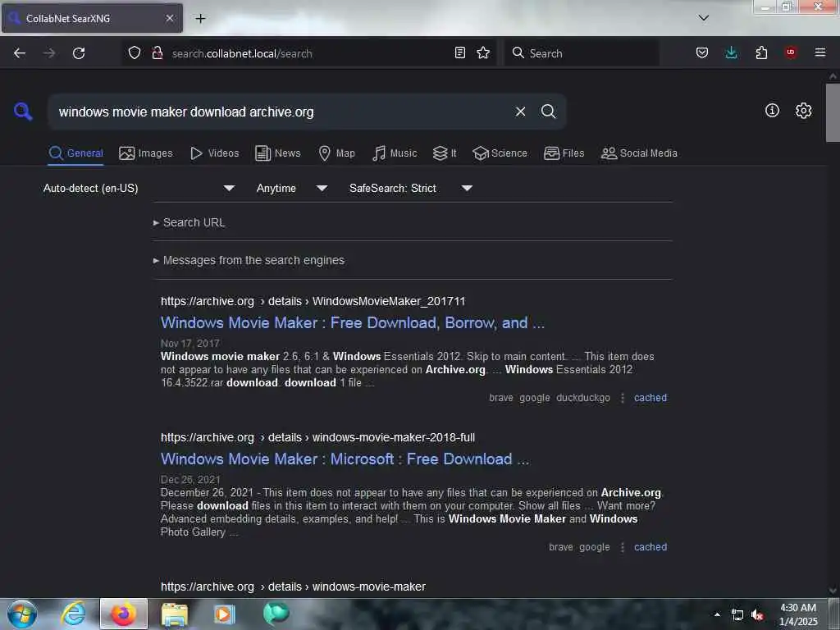Expand the Search URL section

coord(189,222)
